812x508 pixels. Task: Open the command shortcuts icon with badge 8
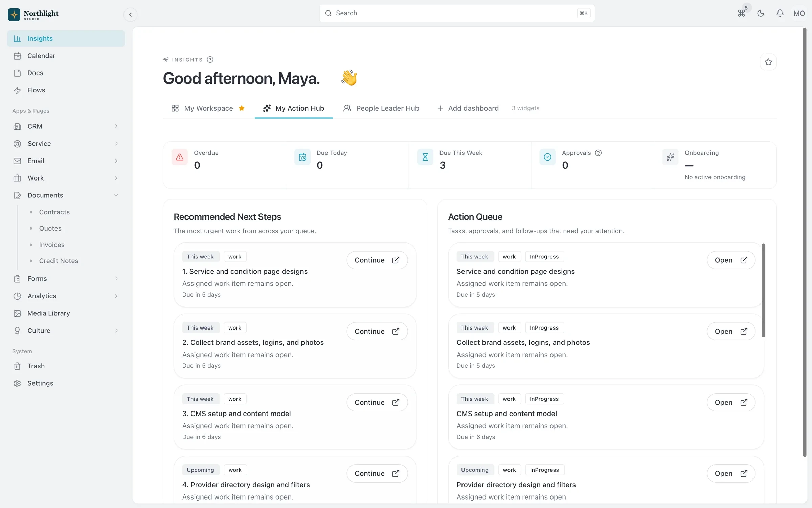[x=741, y=13]
